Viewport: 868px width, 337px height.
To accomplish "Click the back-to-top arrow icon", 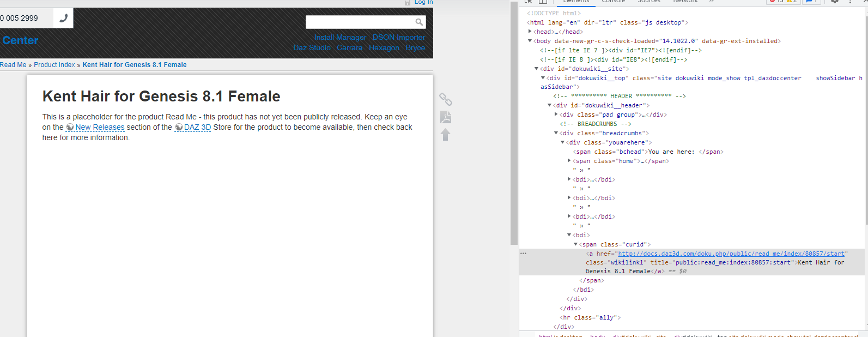I will (x=446, y=135).
